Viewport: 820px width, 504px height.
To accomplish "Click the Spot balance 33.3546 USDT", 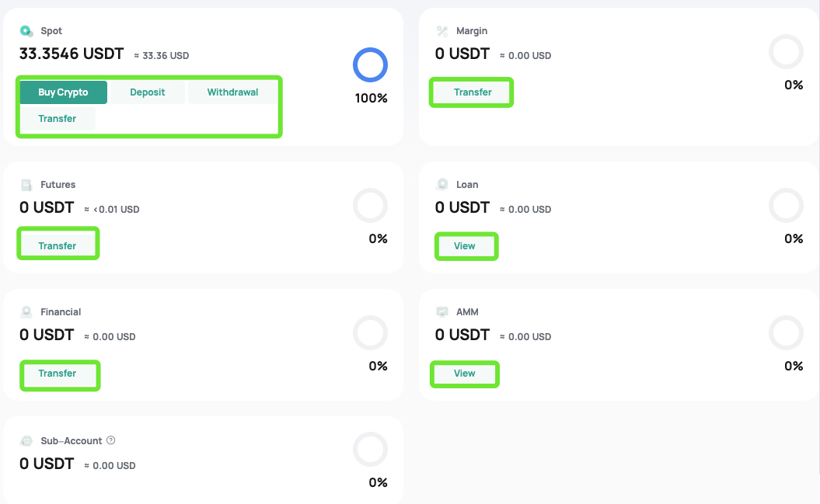I will coord(72,54).
